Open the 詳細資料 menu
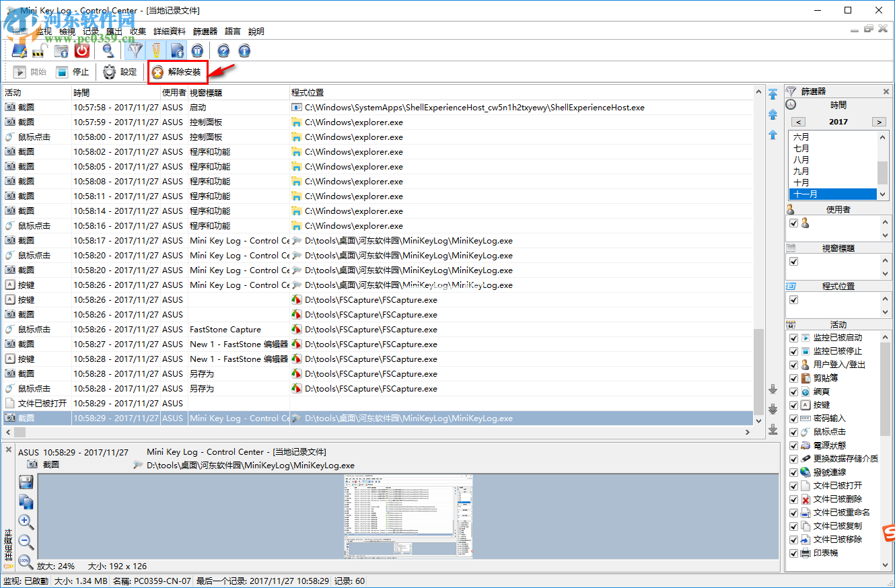The image size is (895, 588). [170, 31]
